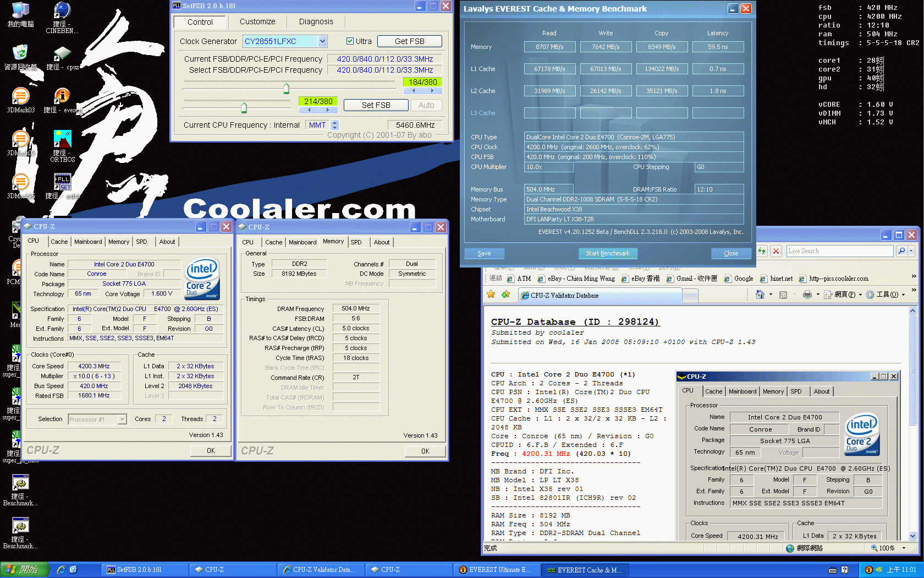Screen dimensions: 924x578
Task: Click the right arrow under 184/380
Action: pos(432,91)
